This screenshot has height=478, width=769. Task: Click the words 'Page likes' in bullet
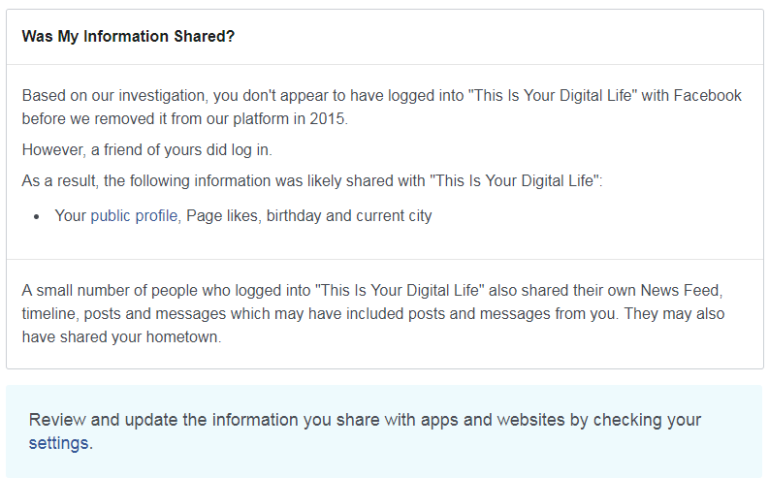[x=222, y=216]
